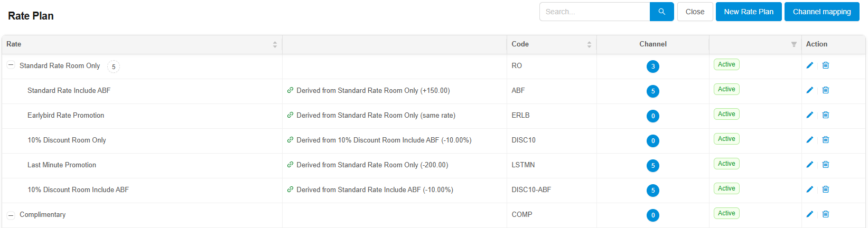This screenshot has width=868, height=228.
Task: Focus the Search input field
Action: point(594,12)
